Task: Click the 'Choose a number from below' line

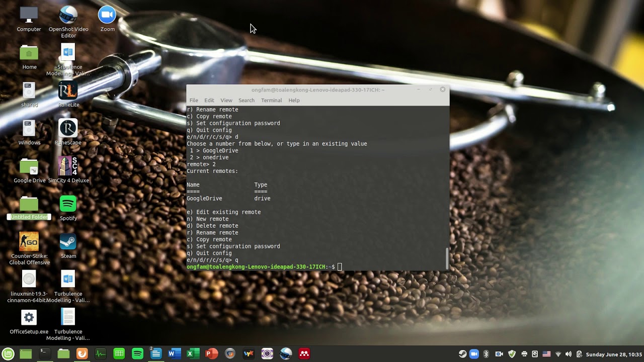Action: point(277,144)
